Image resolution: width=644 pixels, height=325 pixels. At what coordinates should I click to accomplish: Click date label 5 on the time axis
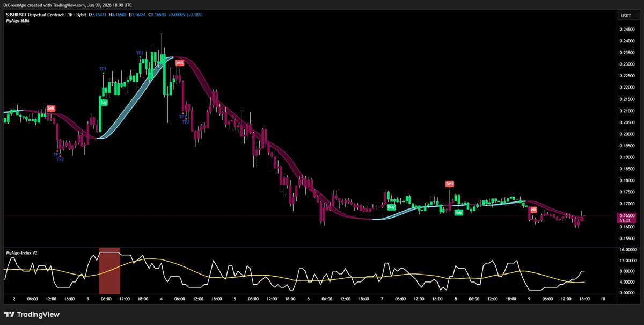coord(235,299)
